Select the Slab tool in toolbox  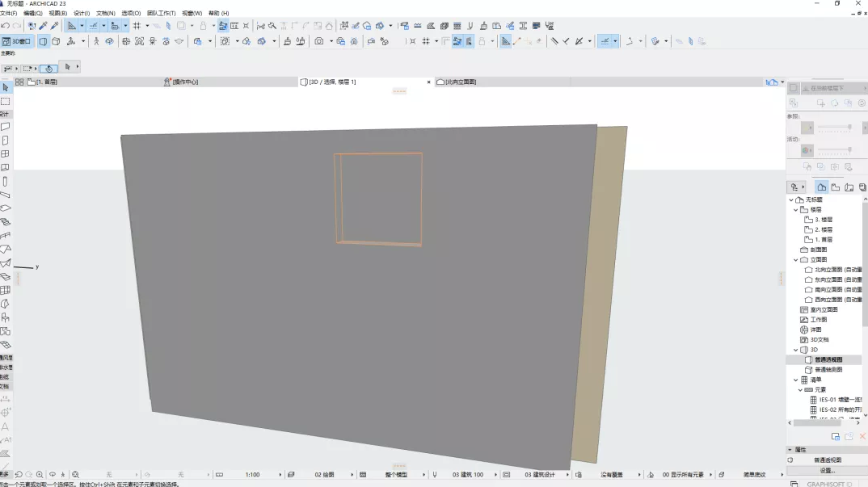(6, 208)
